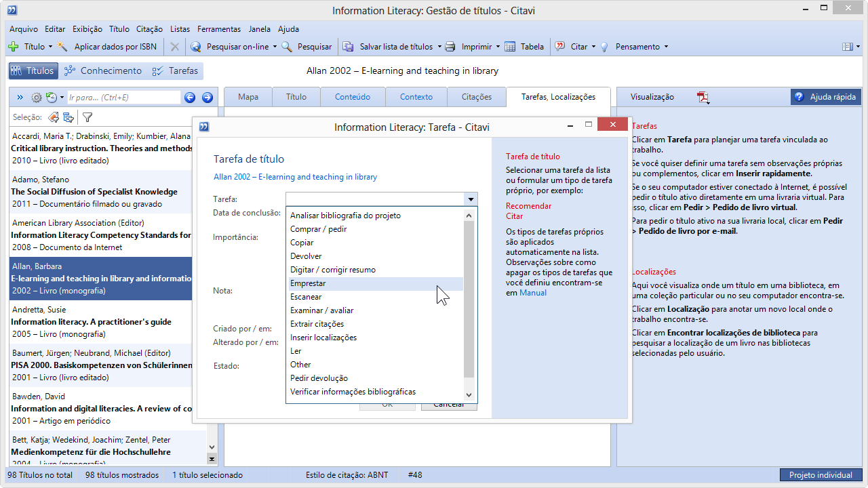Click the PDF icon next to Visualização
This screenshot has width=868, height=488.
(x=703, y=97)
